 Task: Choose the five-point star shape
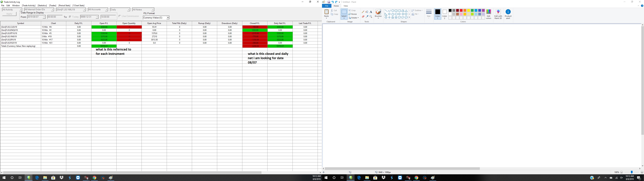[393, 17]
